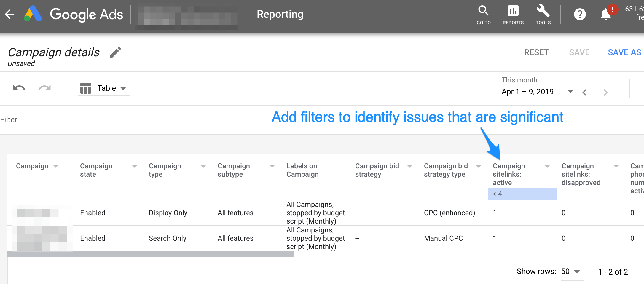Open the notifications bell

pyautogui.click(x=605, y=14)
